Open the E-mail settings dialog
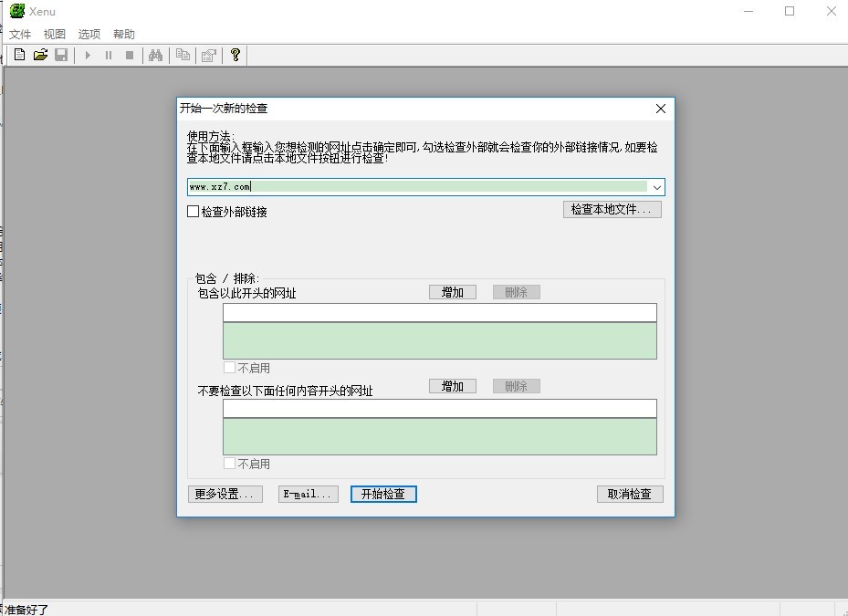The height and width of the screenshot is (616, 848). point(308,494)
